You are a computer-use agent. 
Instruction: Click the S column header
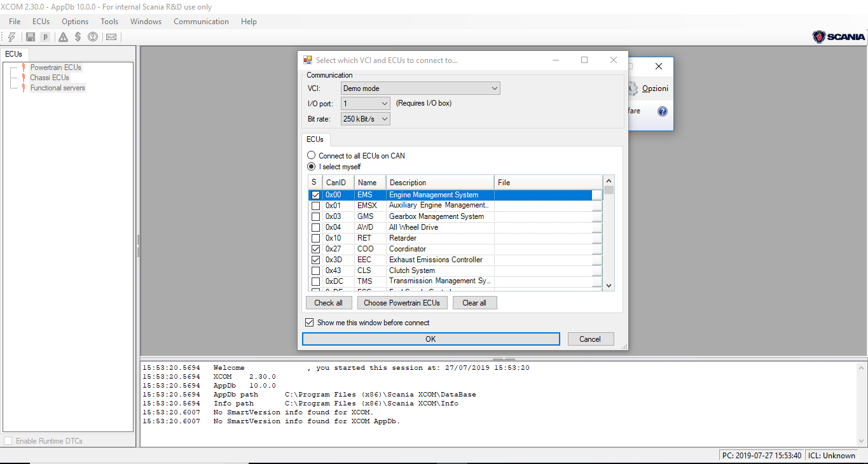coord(315,183)
